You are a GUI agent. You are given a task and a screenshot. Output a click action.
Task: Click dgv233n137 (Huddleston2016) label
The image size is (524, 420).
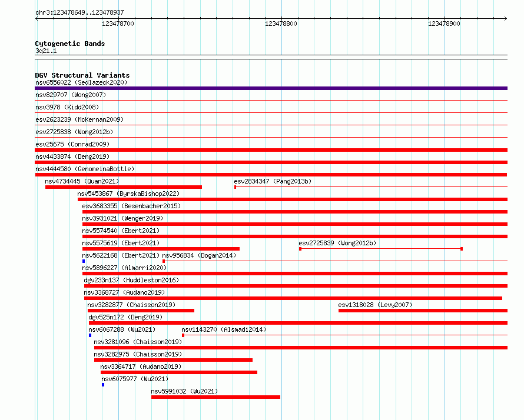click(x=131, y=280)
